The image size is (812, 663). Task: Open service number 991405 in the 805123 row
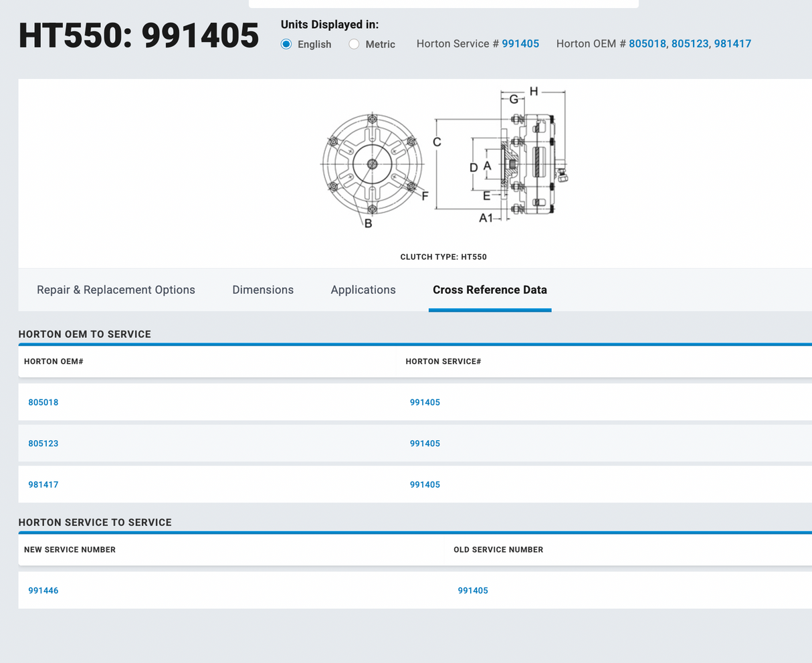425,444
